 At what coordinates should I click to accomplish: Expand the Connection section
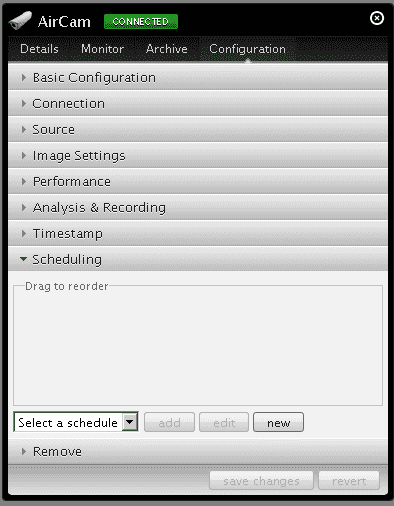click(198, 104)
